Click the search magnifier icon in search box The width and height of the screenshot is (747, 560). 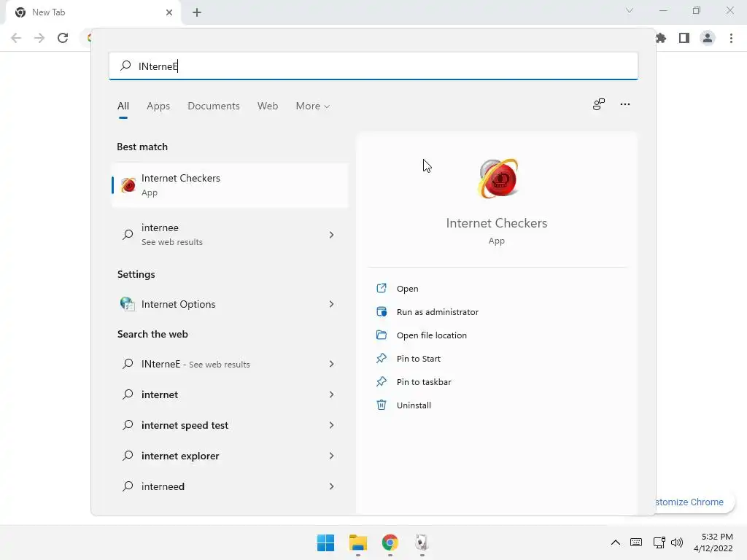point(125,66)
